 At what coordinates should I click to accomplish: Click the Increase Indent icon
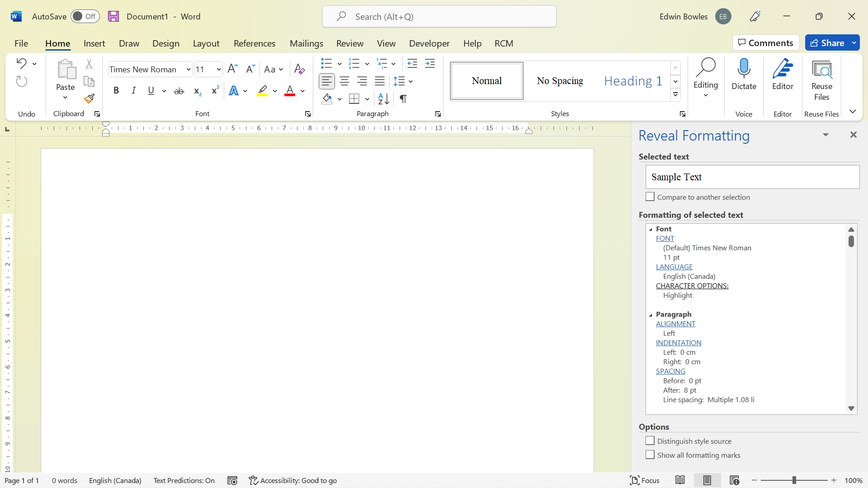tap(429, 63)
